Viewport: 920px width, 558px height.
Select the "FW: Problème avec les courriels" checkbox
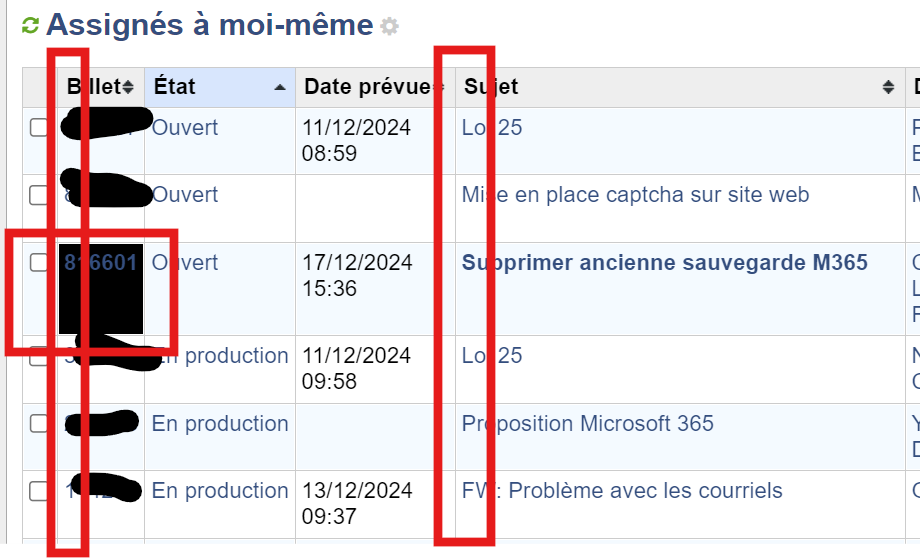[x=38, y=491]
